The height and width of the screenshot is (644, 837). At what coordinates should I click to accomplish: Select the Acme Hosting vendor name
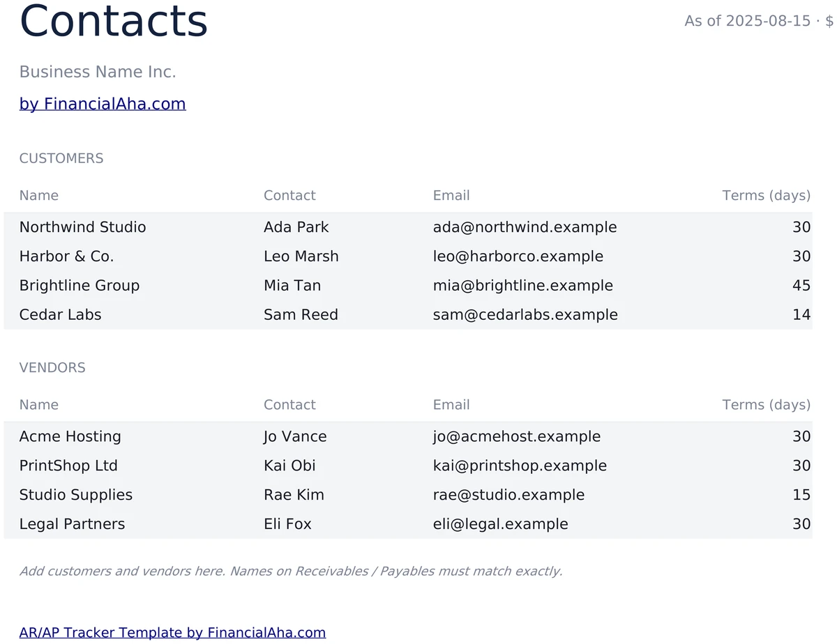click(70, 436)
